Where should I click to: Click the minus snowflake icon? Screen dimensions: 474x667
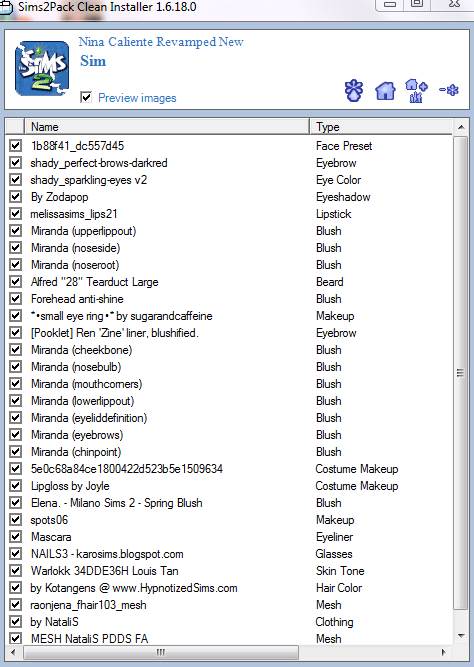[x=449, y=90]
